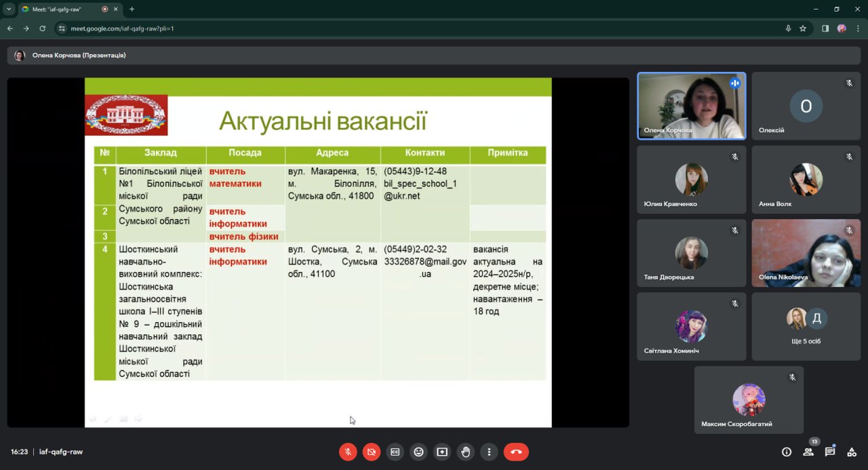Select the Світлана Хоминіч participant tile

pos(692,326)
